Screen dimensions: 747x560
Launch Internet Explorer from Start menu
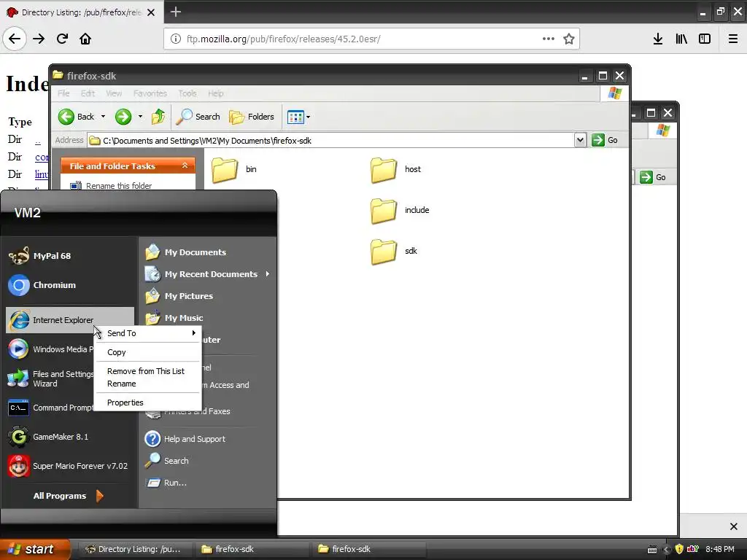[x=69, y=320]
